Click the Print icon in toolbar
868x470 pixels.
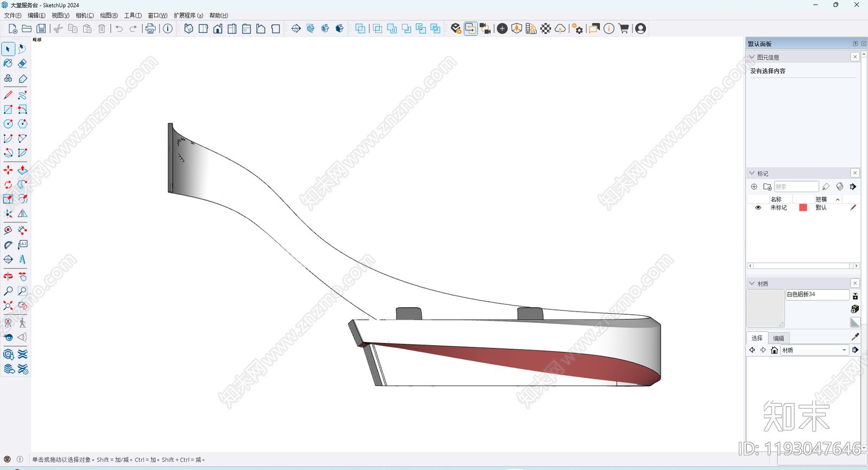pyautogui.click(x=151, y=29)
